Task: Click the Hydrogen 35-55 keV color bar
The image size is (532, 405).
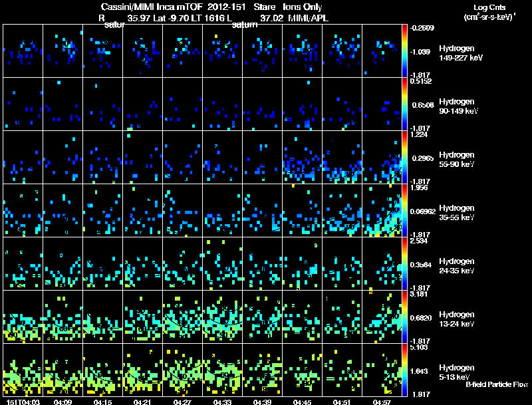Action: pos(404,210)
